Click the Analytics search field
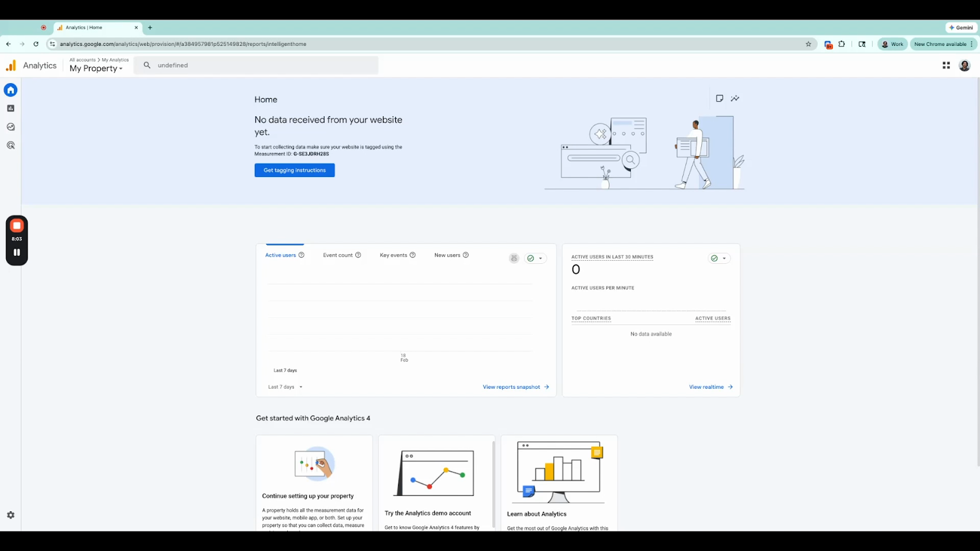 click(256, 66)
